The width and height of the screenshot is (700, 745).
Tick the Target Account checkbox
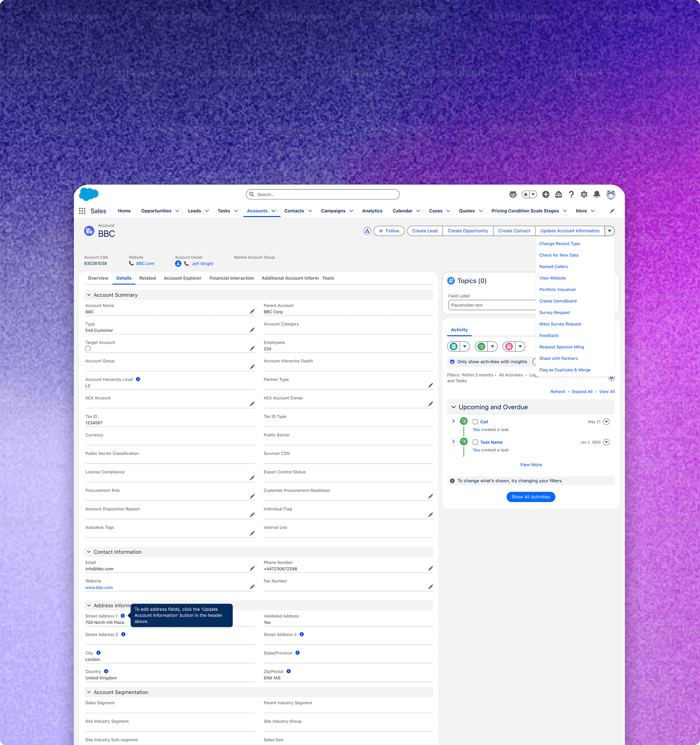pyautogui.click(x=88, y=348)
